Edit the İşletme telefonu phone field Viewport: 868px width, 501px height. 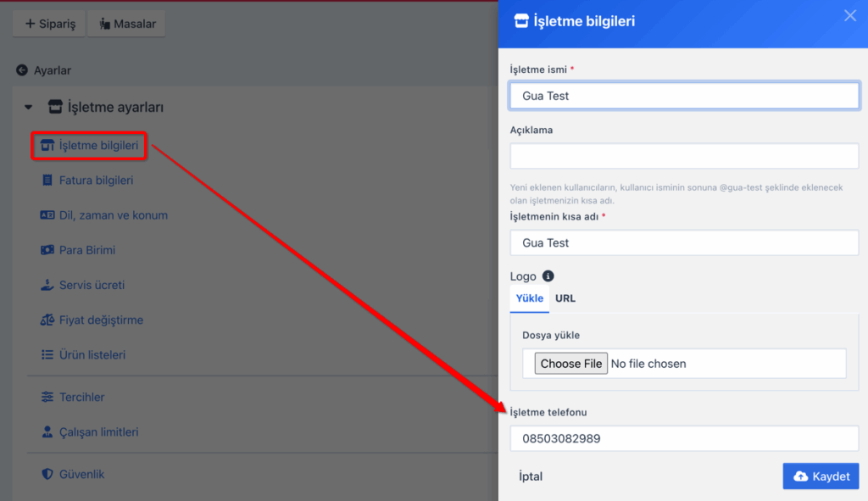tap(684, 439)
